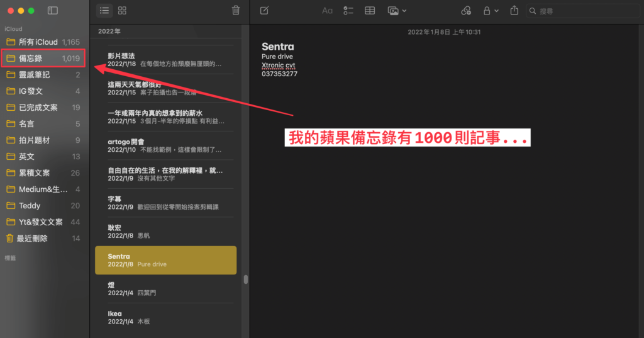Viewport: 644px width, 338px height.
Task: Open the IG 發文 folder
Action: pyautogui.click(x=43, y=91)
